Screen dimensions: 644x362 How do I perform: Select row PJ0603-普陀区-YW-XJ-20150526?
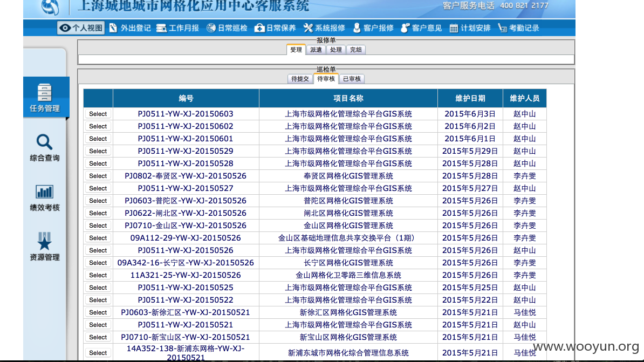(x=98, y=201)
